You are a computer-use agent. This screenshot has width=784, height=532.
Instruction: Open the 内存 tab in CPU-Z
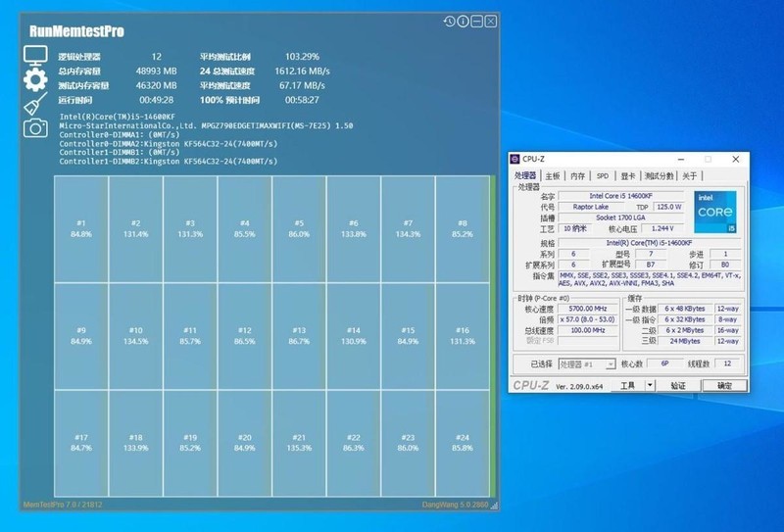[577, 176]
